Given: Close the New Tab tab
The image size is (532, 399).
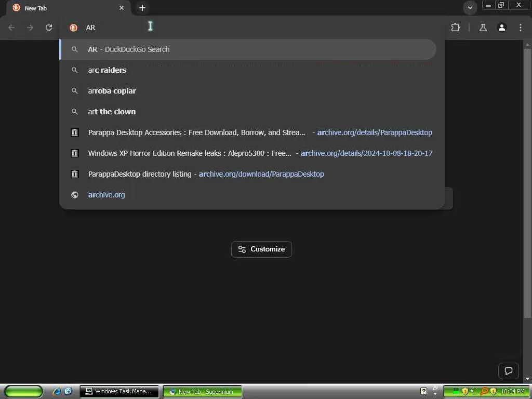Looking at the screenshot, I should [x=122, y=8].
